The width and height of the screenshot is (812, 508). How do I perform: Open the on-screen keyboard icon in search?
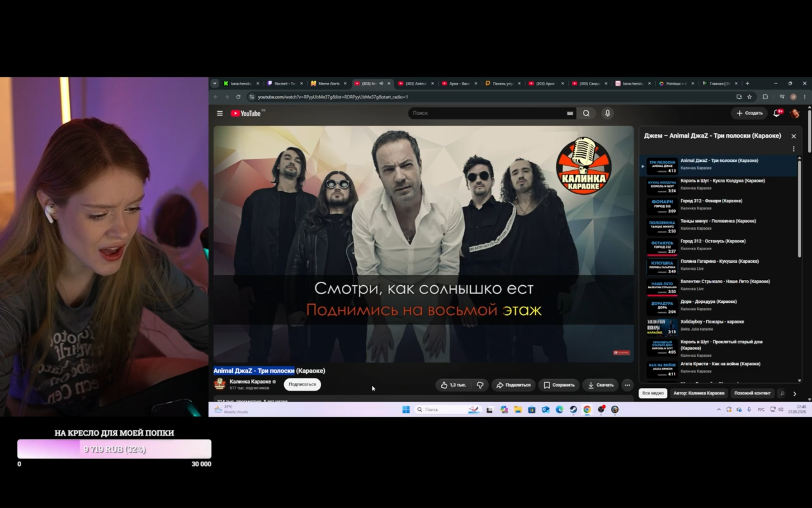[570, 113]
